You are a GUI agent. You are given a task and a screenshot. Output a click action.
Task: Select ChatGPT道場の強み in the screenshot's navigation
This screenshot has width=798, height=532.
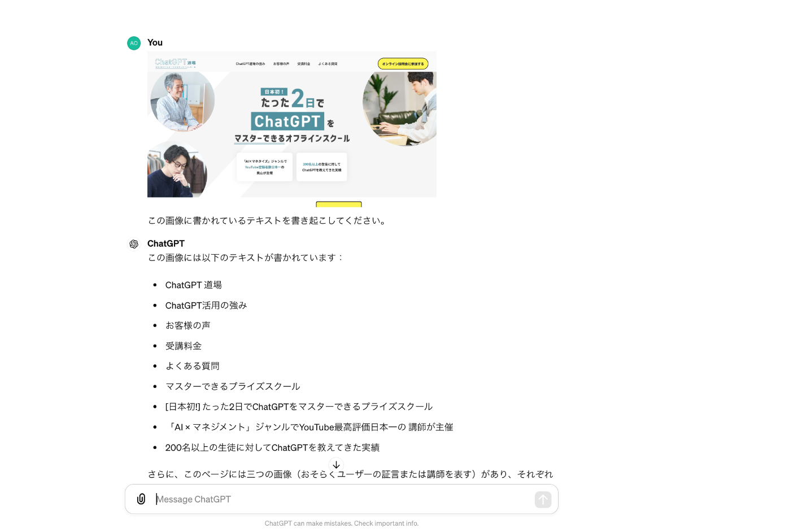(x=250, y=64)
